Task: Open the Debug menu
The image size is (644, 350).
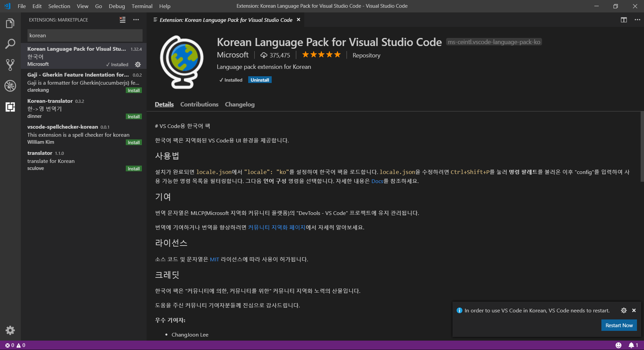Action: click(x=117, y=6)
